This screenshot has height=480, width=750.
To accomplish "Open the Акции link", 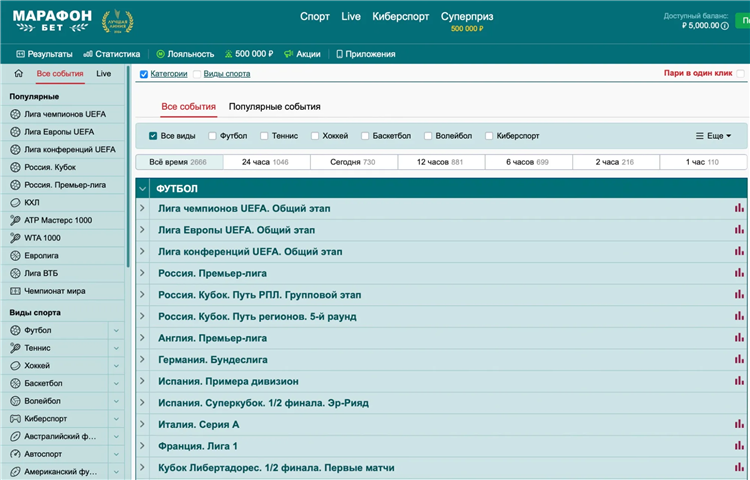I will tap(302, 54).
